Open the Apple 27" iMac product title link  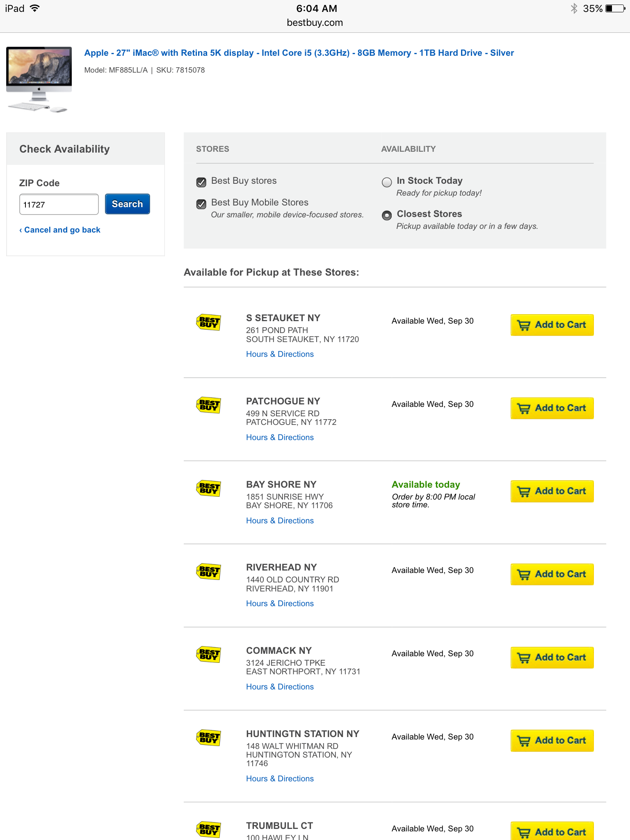pos(299,53)
